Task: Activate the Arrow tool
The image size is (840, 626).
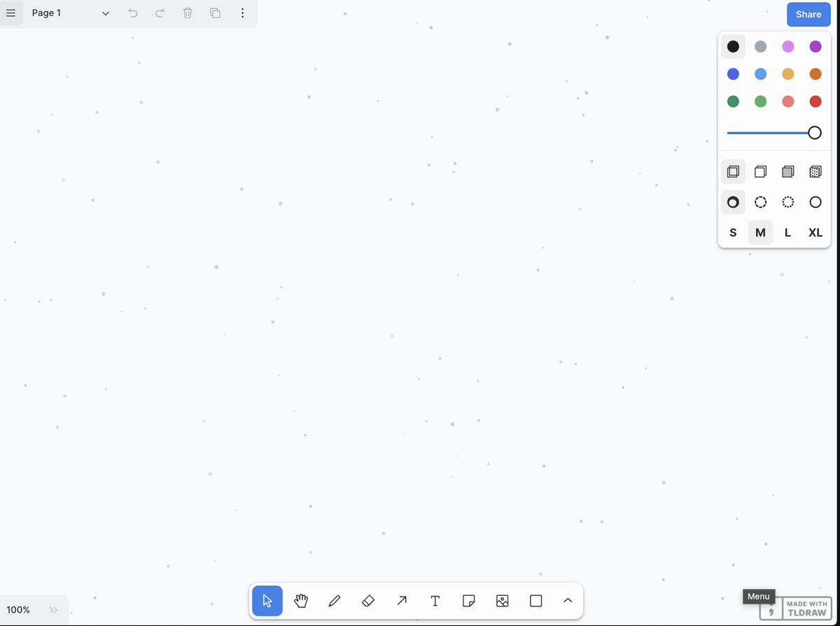Action: (x=402, y=601)
